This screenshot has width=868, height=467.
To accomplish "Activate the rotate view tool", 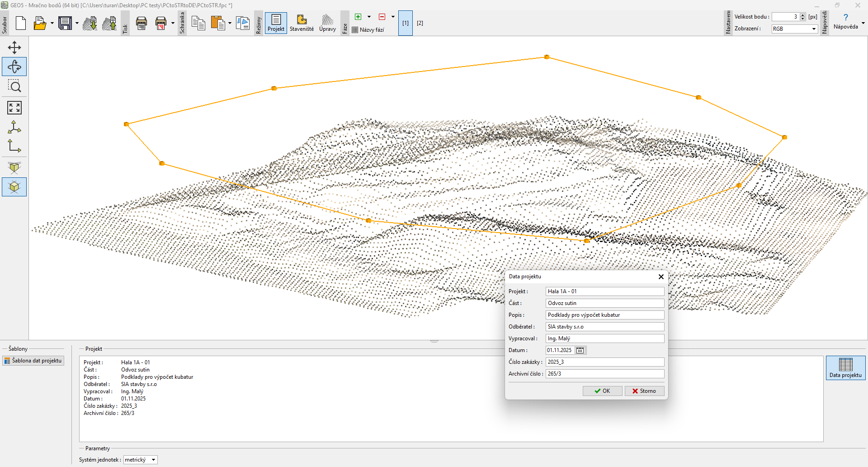I will tap(14, 67).
